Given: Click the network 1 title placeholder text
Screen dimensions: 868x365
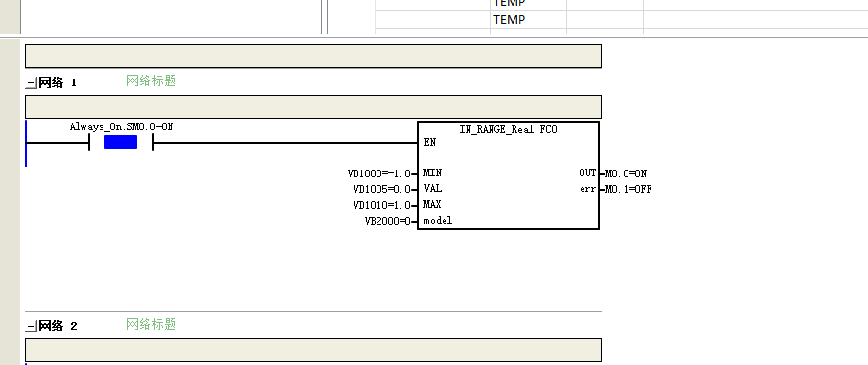Looking at the screenshot, I should [151, 80].
